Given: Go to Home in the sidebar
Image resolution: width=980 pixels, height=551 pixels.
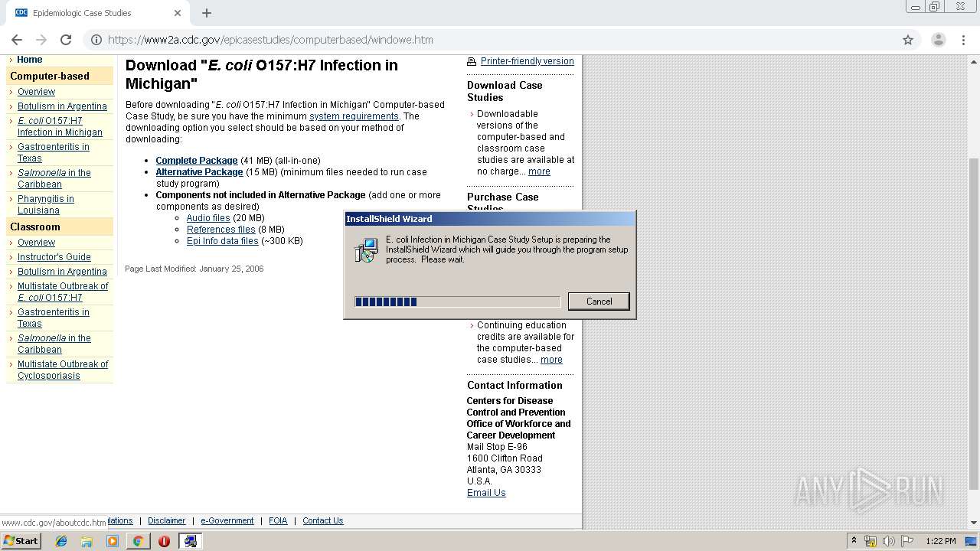Looking at the screenshot, I should point(30,60).
